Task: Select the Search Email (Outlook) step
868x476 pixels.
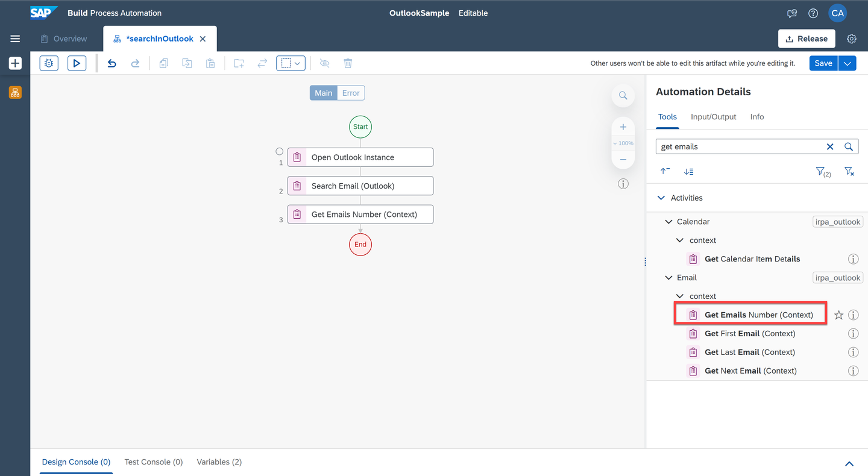Action: click(x=360, y=186)
